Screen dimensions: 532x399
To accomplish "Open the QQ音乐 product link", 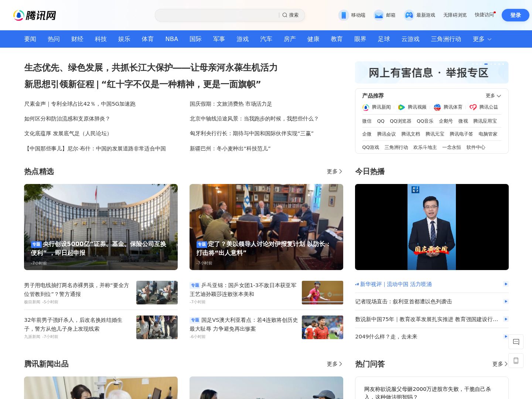I will pyautogui.click(x=425, y=121).
